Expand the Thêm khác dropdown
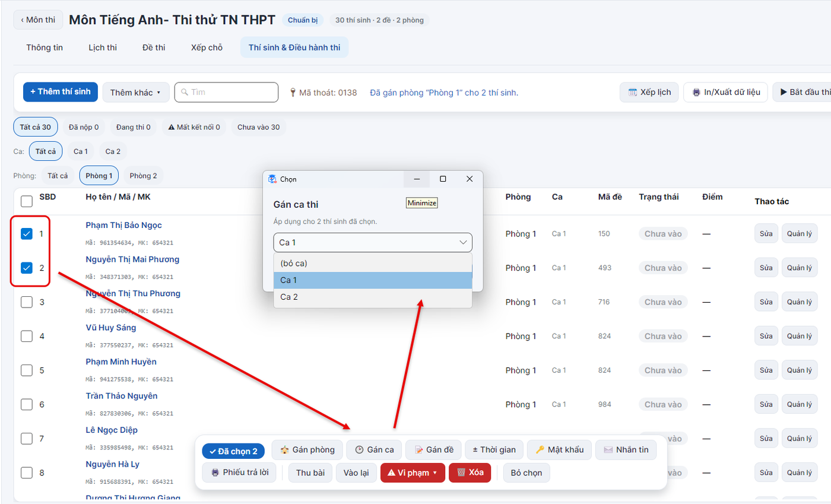 coord(136,92)
